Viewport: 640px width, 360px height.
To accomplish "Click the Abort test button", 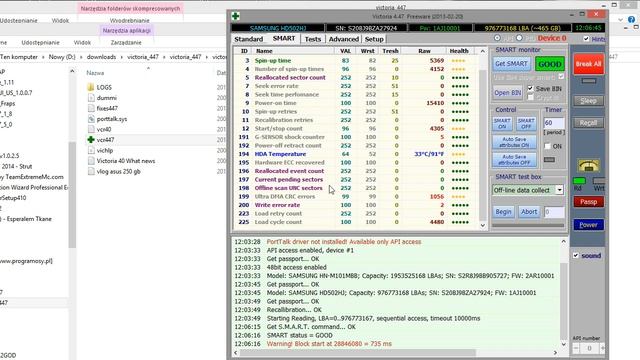I will pyautogui.click(x=529, y=211).
